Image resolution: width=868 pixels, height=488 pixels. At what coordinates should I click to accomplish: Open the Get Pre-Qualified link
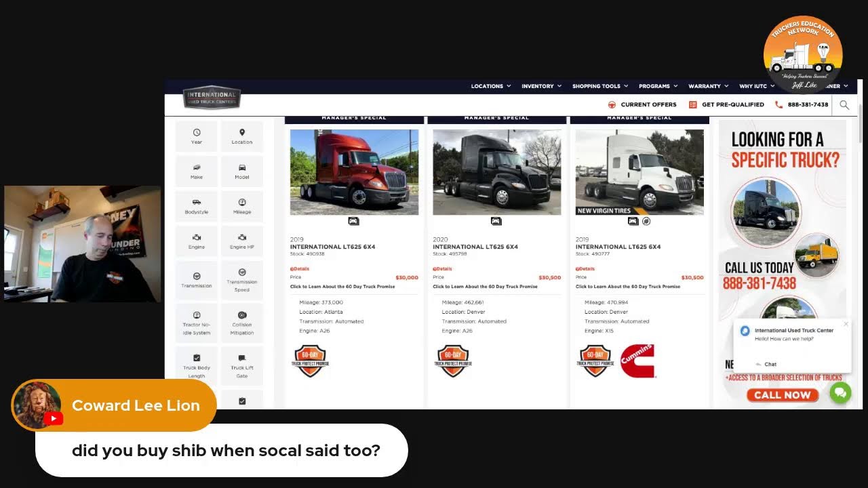point(726,104)
